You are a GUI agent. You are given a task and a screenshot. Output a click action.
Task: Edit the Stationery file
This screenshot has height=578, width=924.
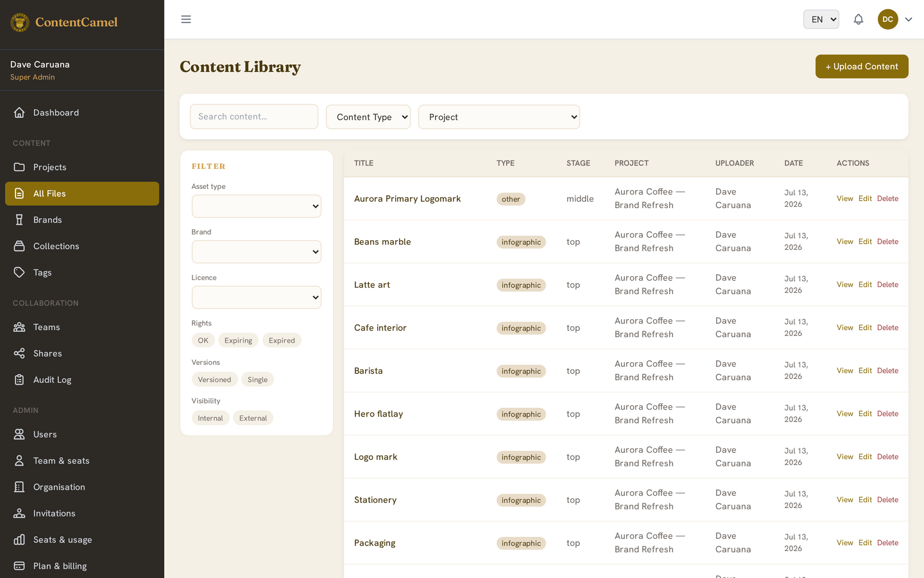click(x=865, y=500)
